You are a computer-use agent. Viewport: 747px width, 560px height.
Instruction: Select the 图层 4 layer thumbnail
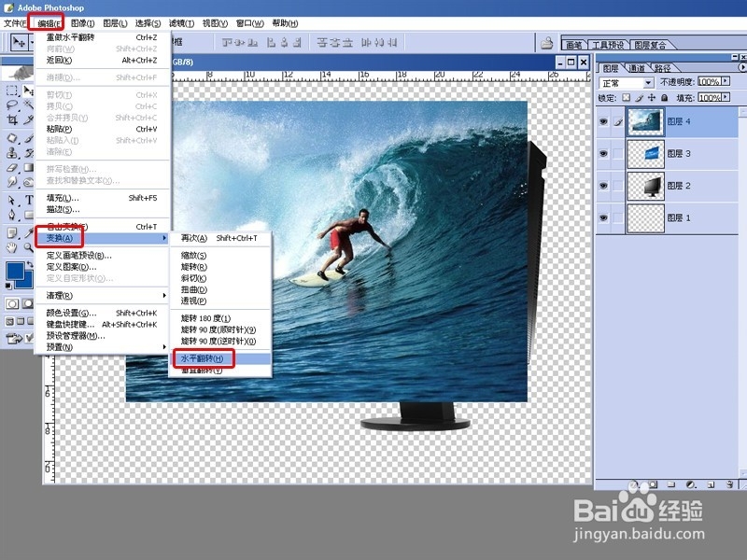pyautogui.click(x=645, y=122)
